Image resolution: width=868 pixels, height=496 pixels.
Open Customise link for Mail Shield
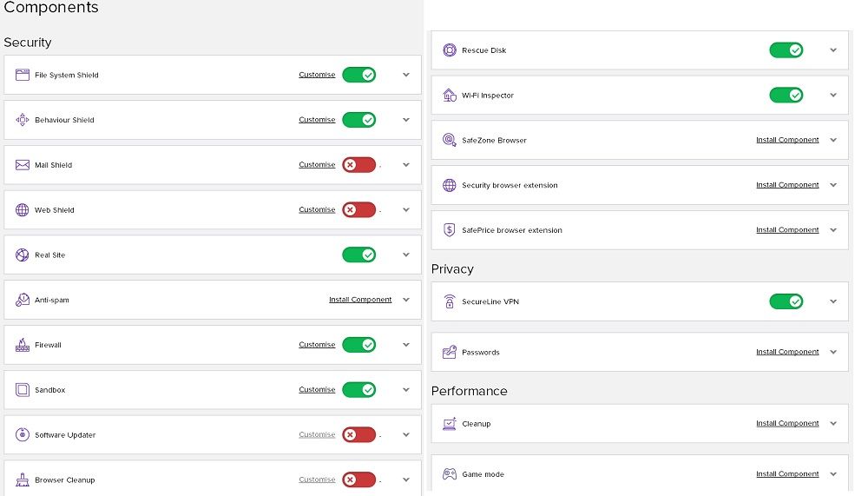[317, 164]
